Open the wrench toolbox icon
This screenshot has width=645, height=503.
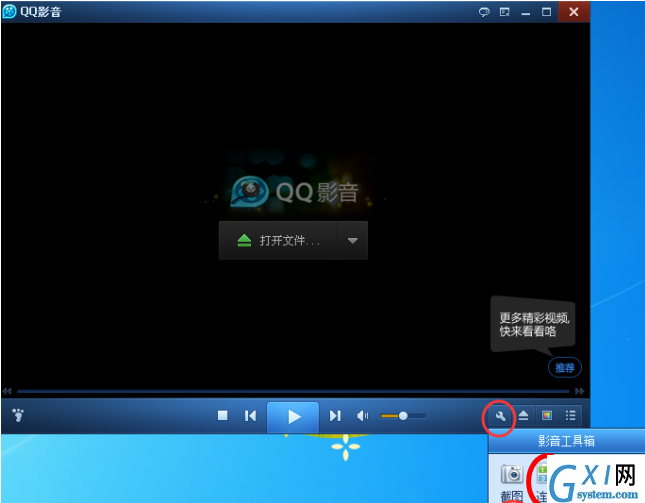click(500, 416)
